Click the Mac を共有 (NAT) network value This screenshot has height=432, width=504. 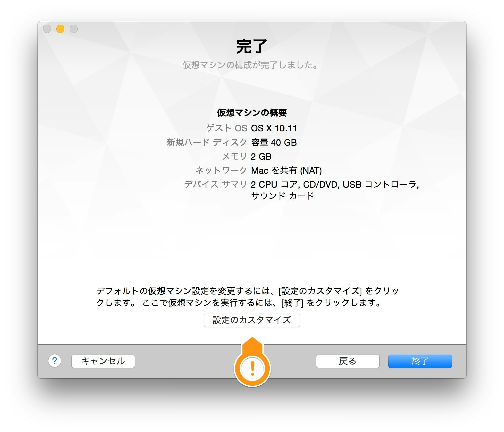(286, 170)
